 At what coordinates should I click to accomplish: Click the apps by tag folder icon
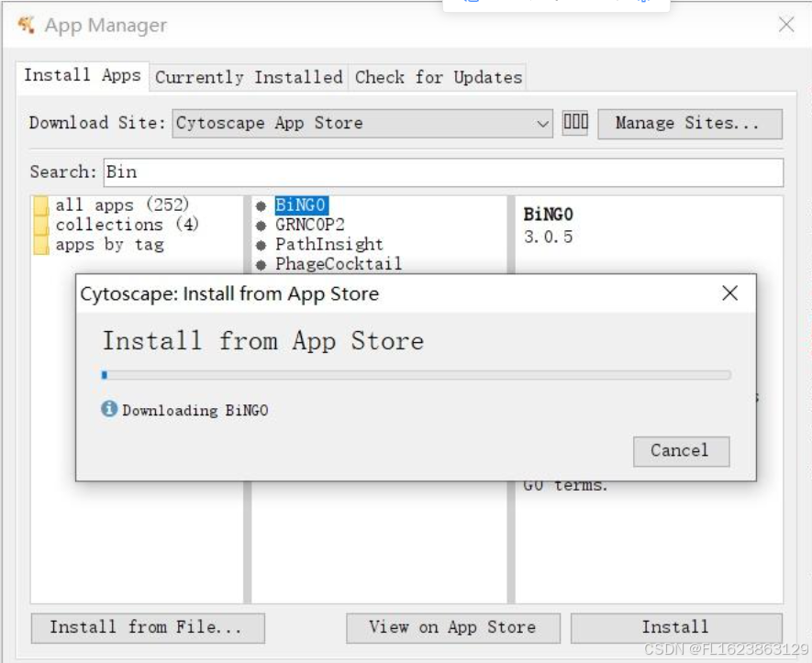pyautogui.click(x=41, y=245)
